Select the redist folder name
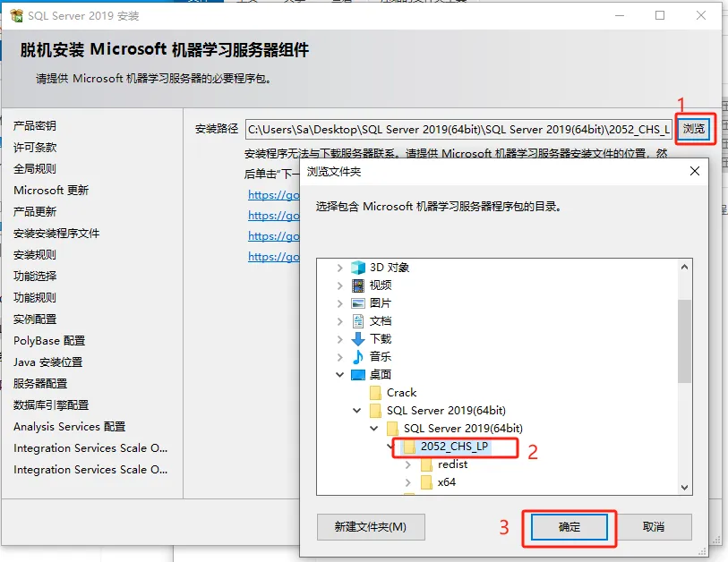Viewport: 728px width, 562px height. tap(453, 464)
